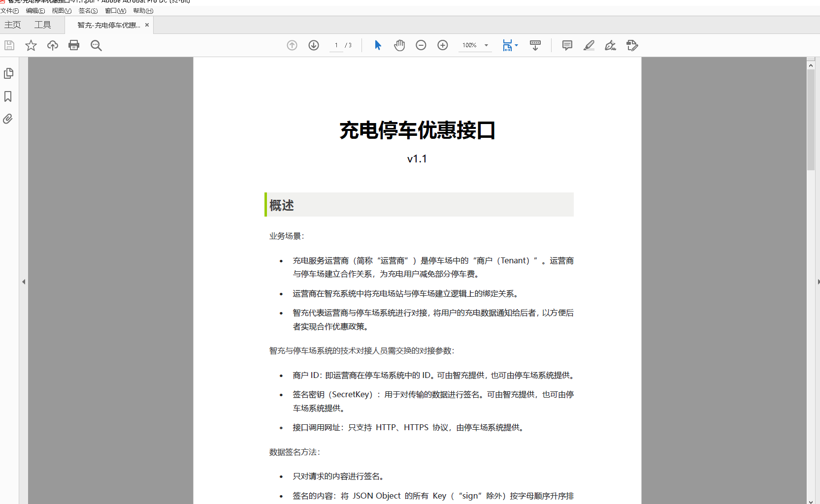The height and width of the screenshot is (504, 820).
Task: Open the 文件 menu
Action: (10, 10)
